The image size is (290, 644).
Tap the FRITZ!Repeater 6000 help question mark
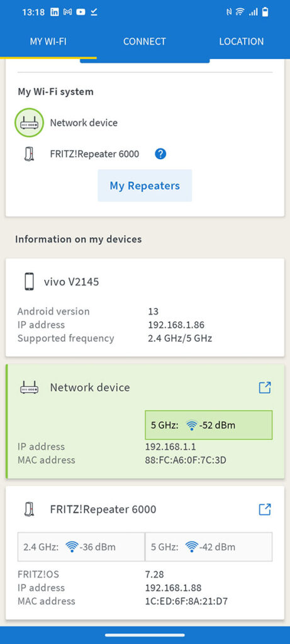click(x=160, y=154)
